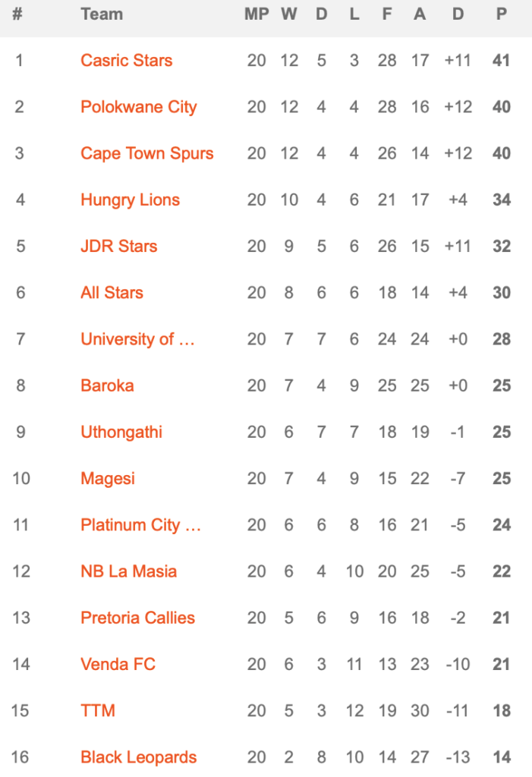Open the Uthongathi team page

click(x=121, y=433)
